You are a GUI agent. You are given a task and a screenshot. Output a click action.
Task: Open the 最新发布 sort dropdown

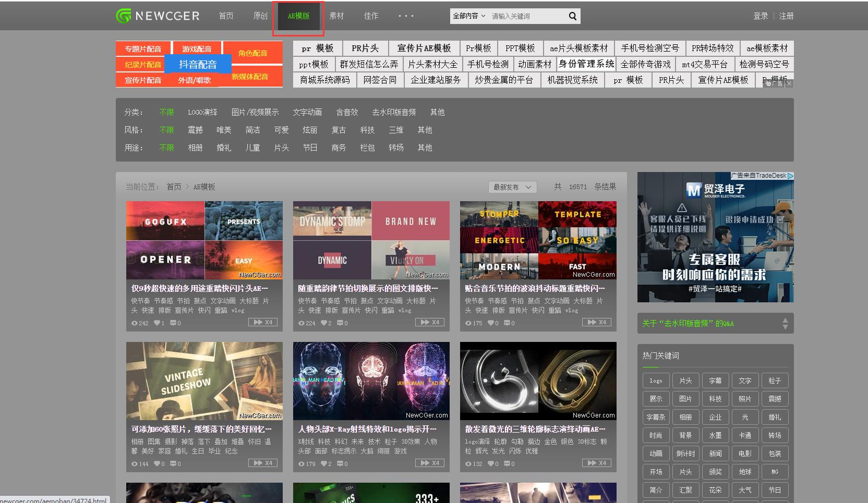coord(512,187)
